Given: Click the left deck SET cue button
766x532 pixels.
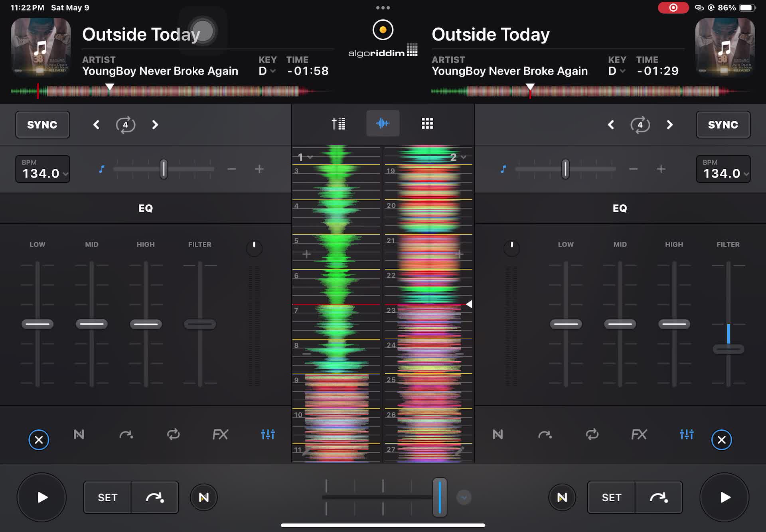Looking at the screenshot, I should click(107, 497).
